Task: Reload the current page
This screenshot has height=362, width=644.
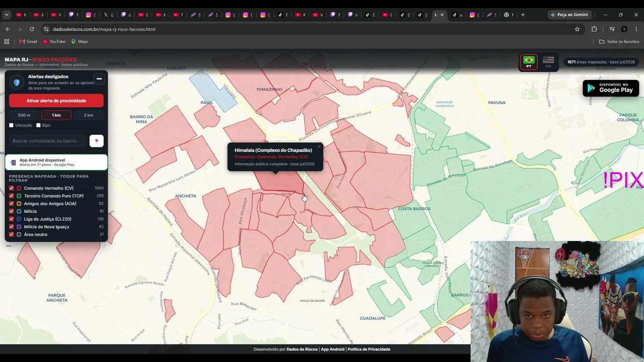Action: click(x=32, y=29)
